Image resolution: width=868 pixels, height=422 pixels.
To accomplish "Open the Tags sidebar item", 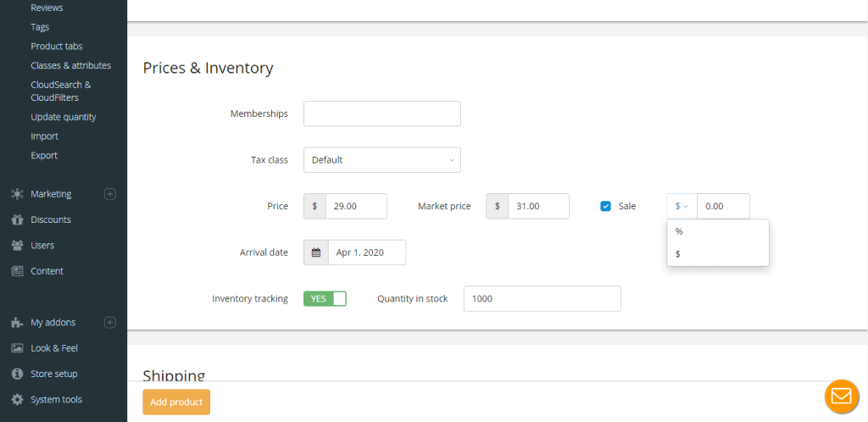I will [40, 27].
